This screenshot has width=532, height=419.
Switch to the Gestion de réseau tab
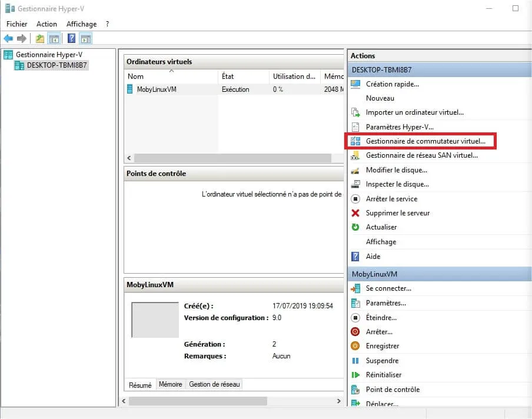[214, 384]
